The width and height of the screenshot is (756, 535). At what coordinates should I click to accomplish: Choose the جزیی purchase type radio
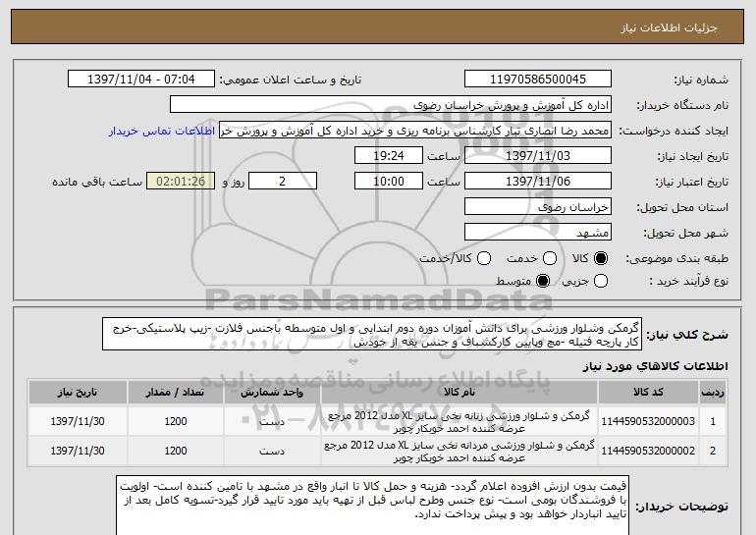tap(600, 281)
